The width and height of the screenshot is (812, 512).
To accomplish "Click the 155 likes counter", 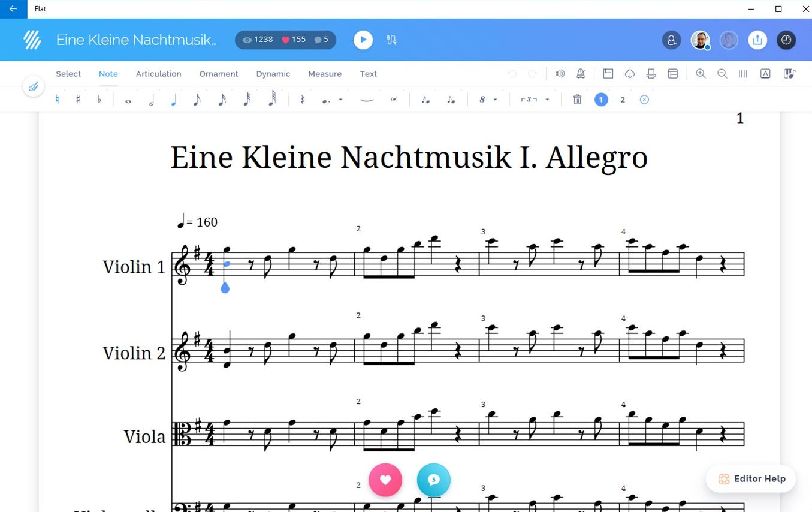I will click(294, 40).
